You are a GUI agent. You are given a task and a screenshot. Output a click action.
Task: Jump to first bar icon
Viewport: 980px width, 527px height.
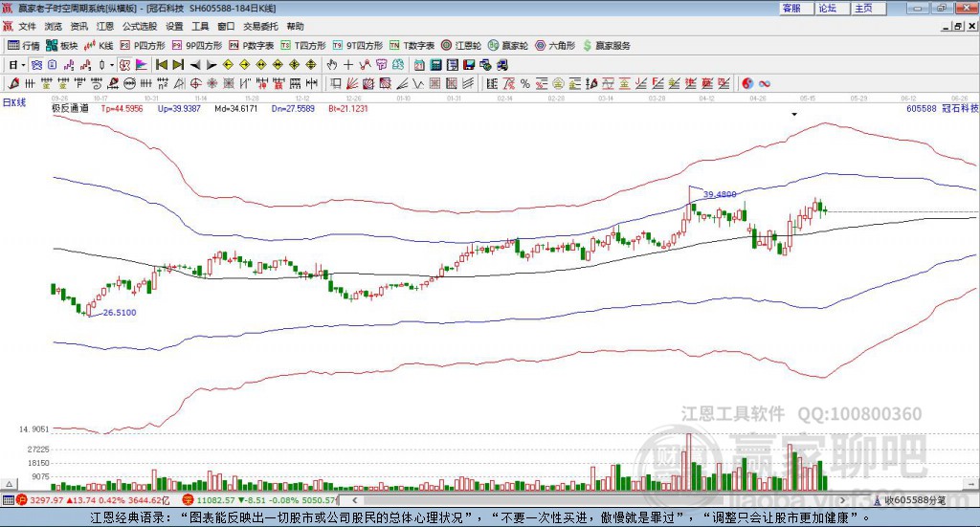(161, 65)
